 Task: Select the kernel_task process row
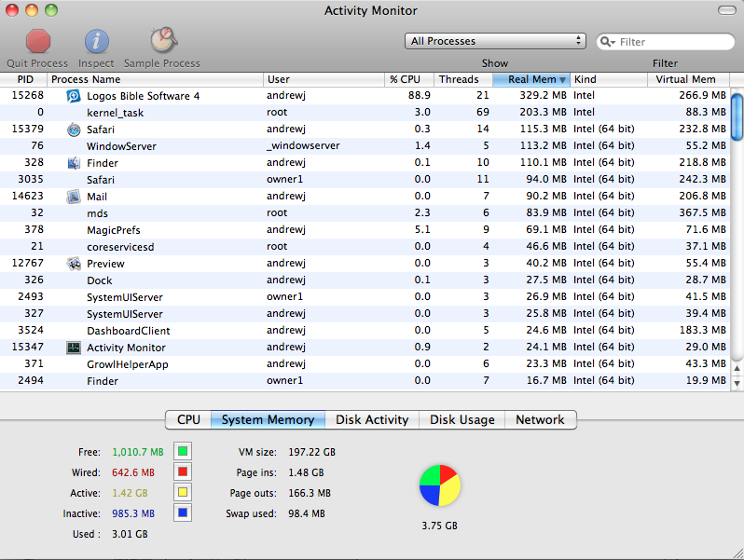(x=365, y=113)
